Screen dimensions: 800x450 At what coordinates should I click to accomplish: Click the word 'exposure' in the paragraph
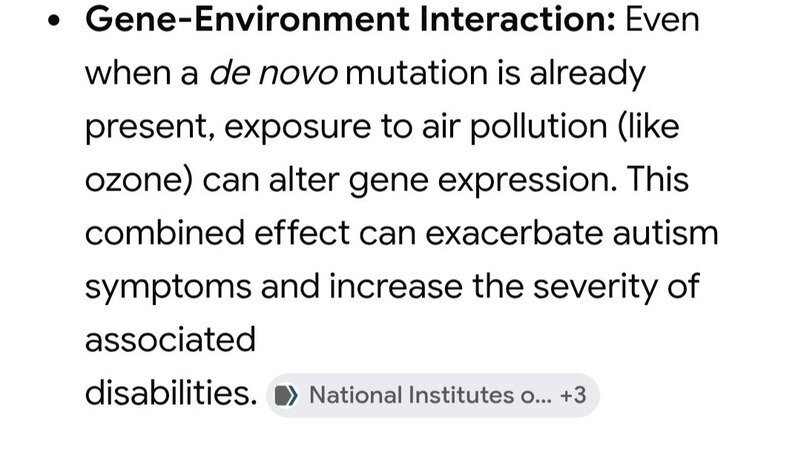pyautogui.click(x=297, y=128)
